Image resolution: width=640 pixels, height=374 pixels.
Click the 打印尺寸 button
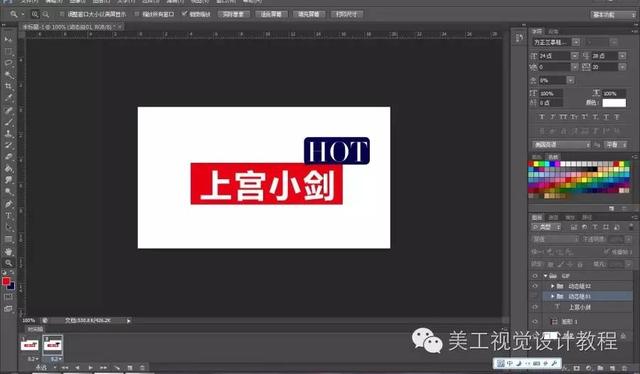click(347, 14)
